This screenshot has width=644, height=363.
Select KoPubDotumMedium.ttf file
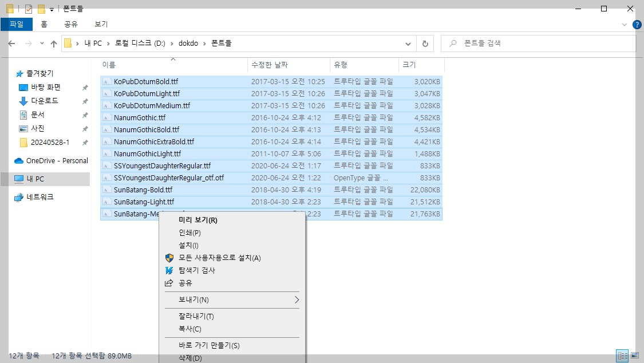point(271,105)
